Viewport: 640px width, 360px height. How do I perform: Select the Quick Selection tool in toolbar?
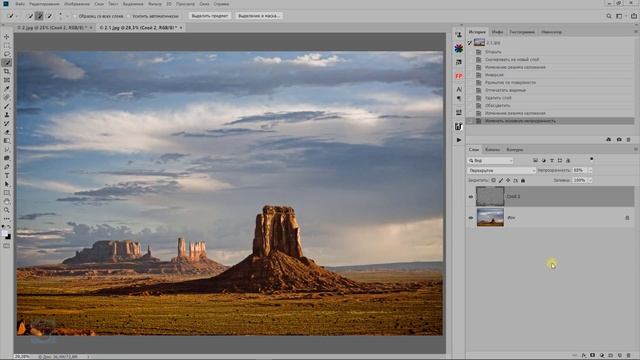[7, 63]
